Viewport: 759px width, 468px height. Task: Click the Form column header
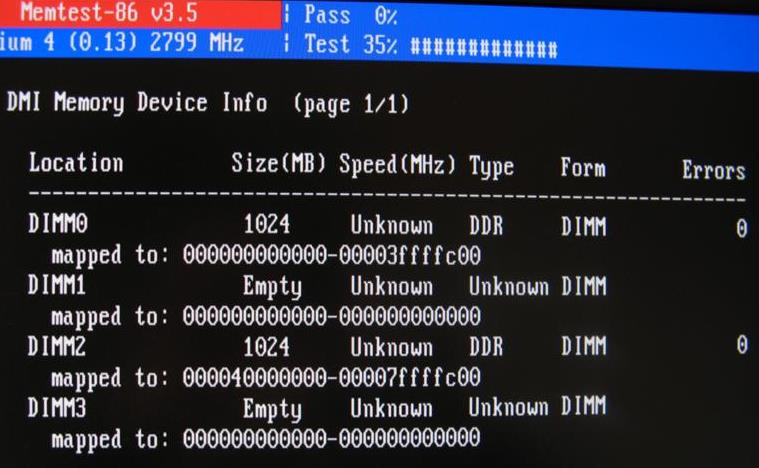pyautogui.click(x=583, y=167)
